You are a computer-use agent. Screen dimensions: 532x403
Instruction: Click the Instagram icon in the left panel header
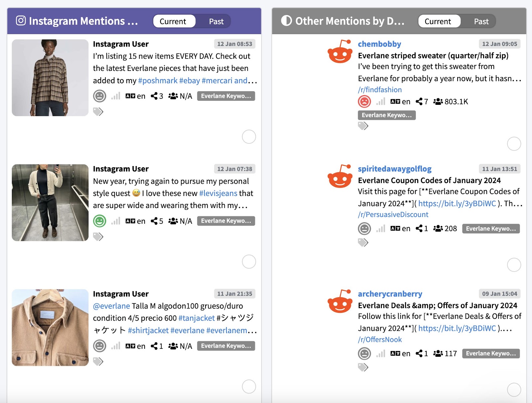pyautogui.click(x=21, y=21)
